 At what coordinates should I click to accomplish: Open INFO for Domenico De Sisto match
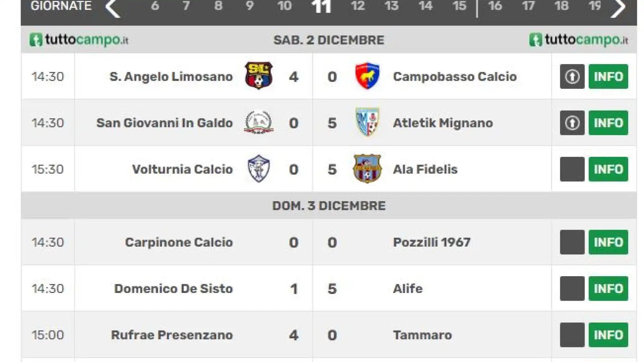[x=608, y=289]
